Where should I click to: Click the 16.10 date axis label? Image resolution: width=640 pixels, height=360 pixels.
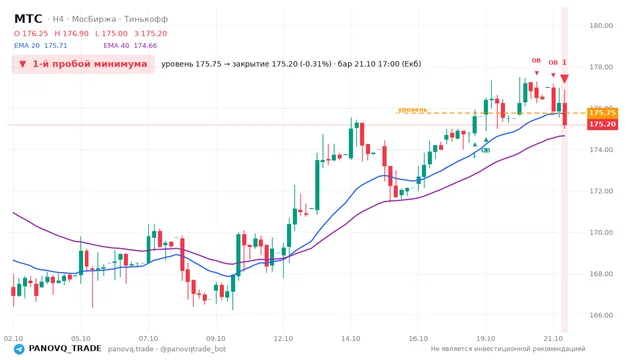pyautogui.click(x=418, y=339)
